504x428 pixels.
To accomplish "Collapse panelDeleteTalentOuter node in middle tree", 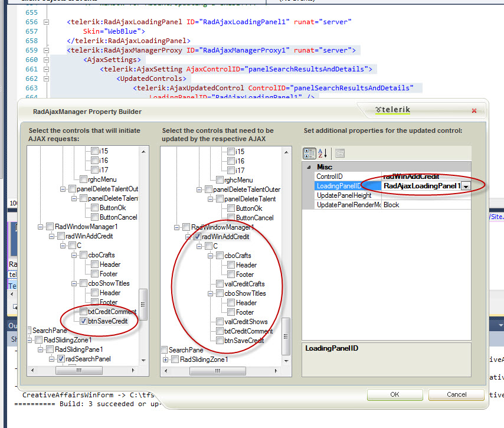I will (199, 190).
